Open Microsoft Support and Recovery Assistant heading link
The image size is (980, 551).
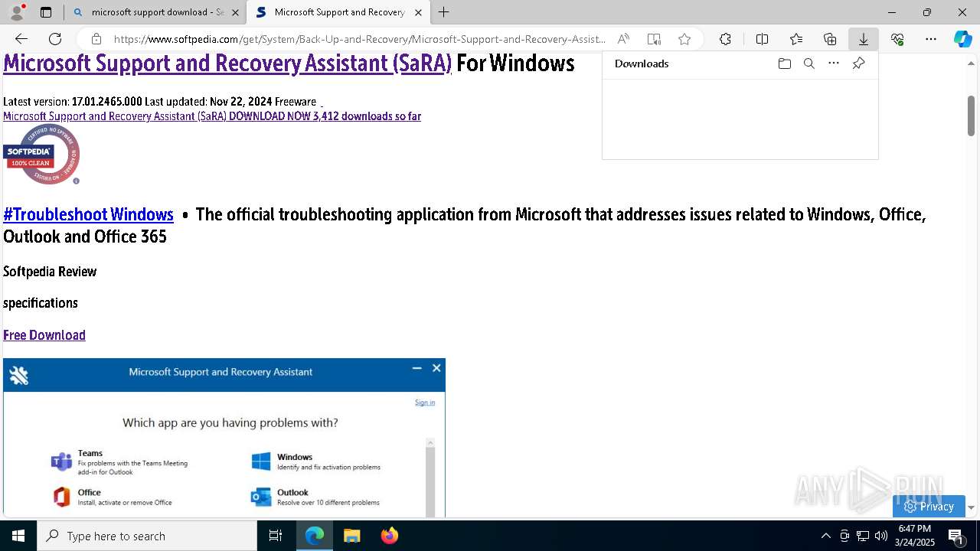[x=227, y=63]
